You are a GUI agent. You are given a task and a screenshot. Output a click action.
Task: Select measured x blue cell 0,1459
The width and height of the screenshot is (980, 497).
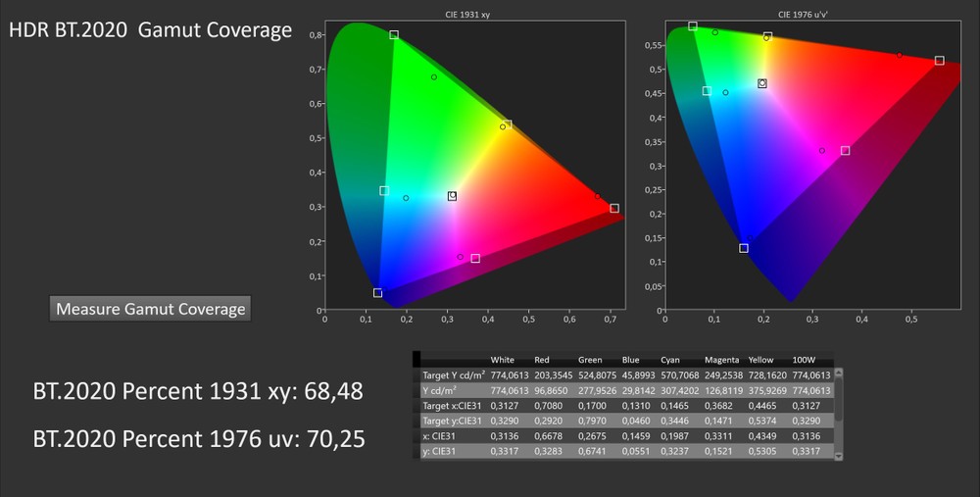(636, 436)
